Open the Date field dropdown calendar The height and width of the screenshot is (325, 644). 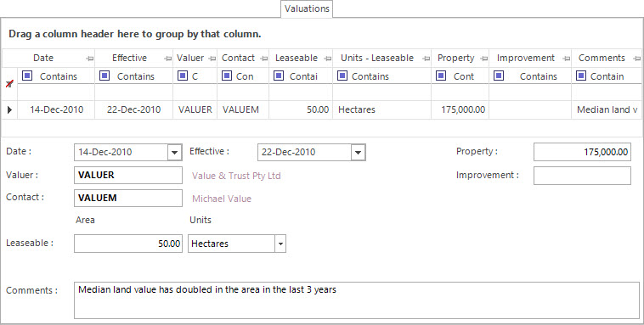pyautogui.click(x=174, y=152)
